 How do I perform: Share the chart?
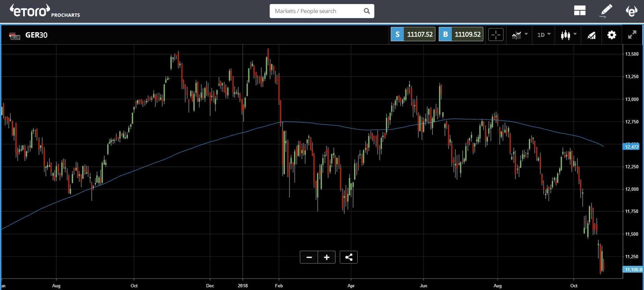[348, 257]
